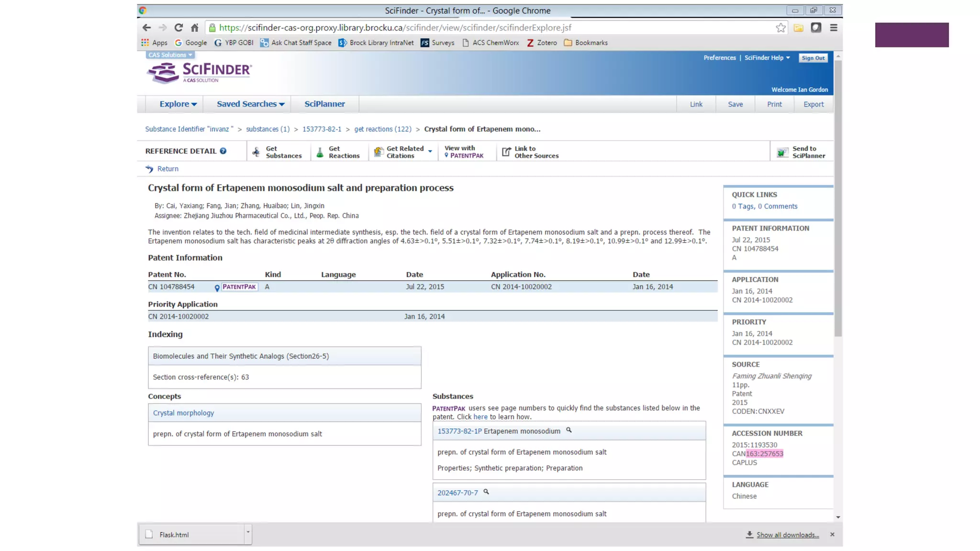
Task: Expand the Get Related Citations arrow
Action: click(430, 152)
